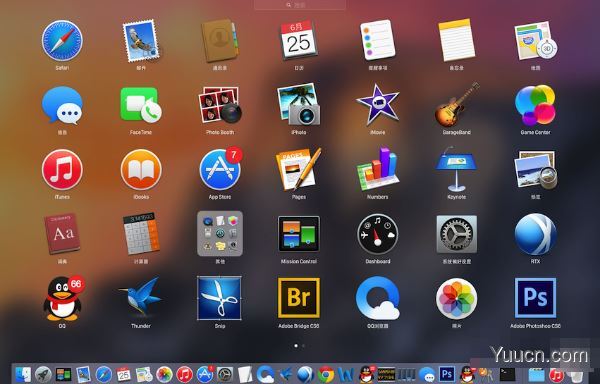Screen dimensions: 600x384
Task: Expand the Others apps folder
Action: tap(220, 234)
